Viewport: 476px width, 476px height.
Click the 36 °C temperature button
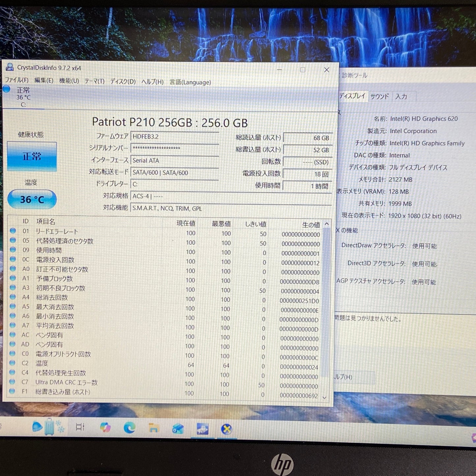[x=32, y=199]
